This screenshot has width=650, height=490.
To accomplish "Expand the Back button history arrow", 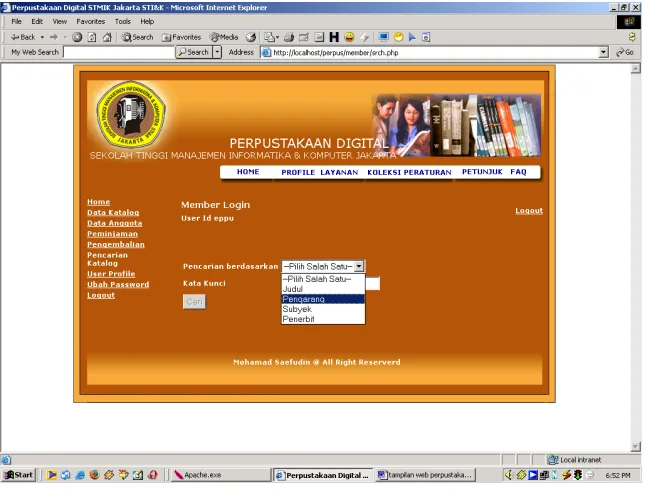I will click(42, 37).
